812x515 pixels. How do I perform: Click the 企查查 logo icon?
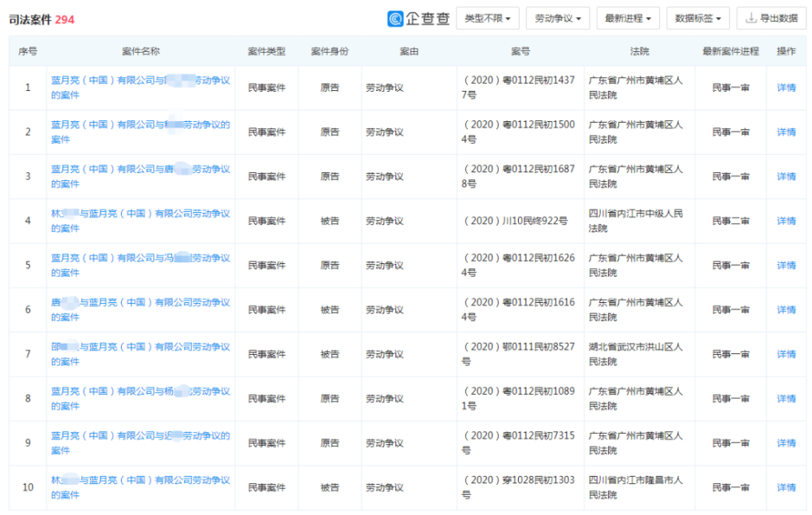coord(395,19)
